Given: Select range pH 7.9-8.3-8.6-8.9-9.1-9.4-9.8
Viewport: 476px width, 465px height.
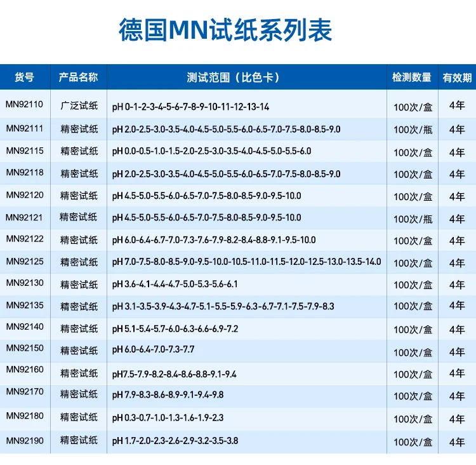Looking at the screenshot, I should (x=168, y=394).
